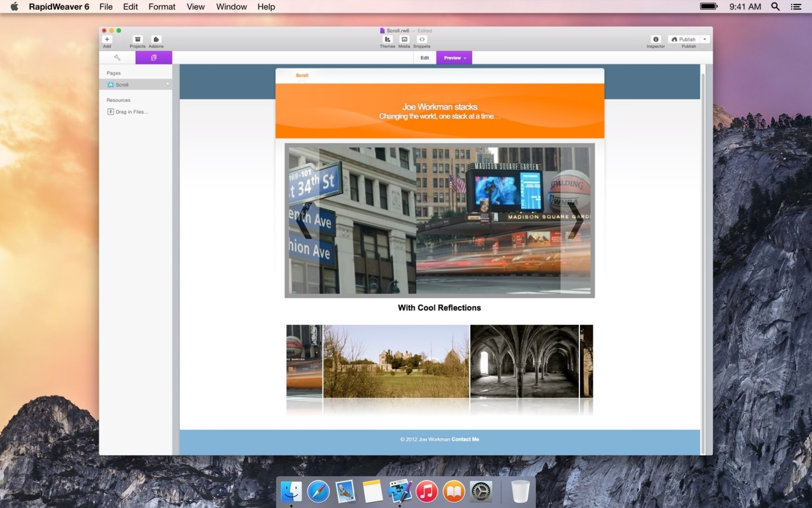
Task: Click the Madison Square Garden slide image
Action: click(x=503, y=220)
